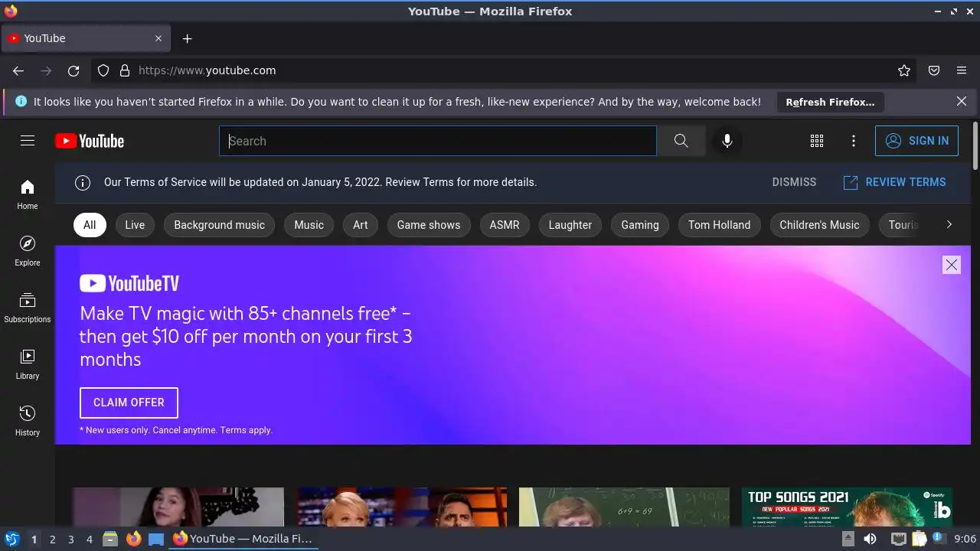Open the Save to Pocket icon
The height and width of the screenshot is (551, 980).
coord(934,70)
